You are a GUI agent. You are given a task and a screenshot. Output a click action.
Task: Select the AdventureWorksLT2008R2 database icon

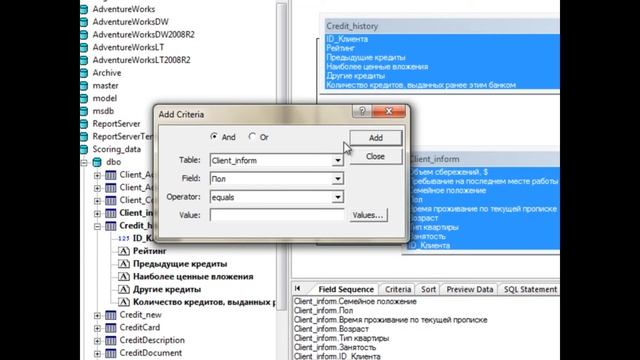coord(84,60)
